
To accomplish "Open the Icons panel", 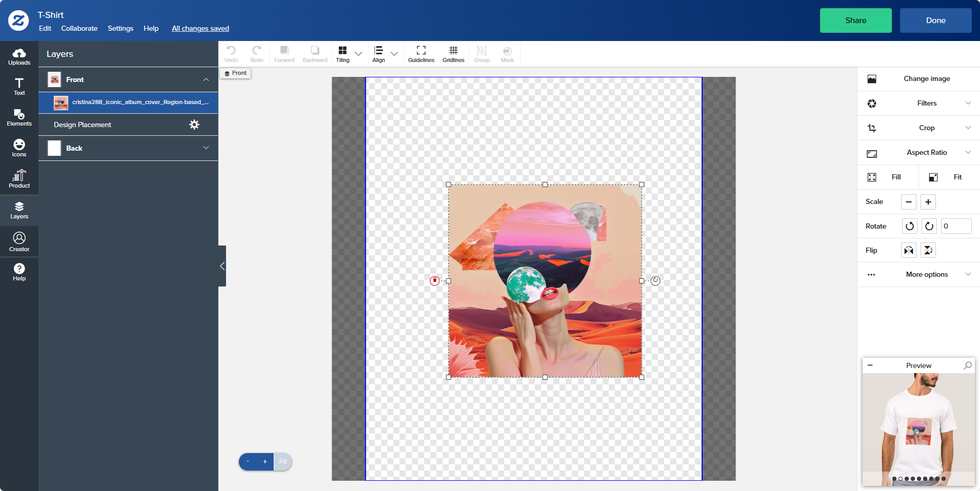I will point(19,148).
